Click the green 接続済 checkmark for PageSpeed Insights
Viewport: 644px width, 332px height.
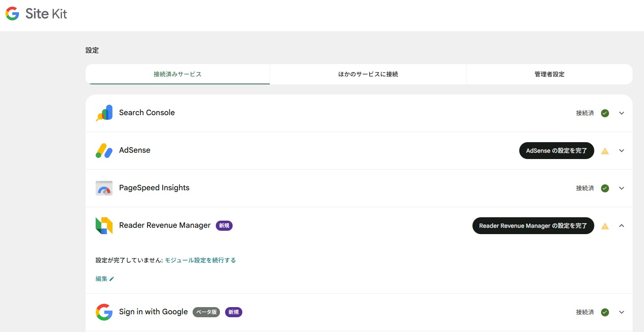coord(605,188)
